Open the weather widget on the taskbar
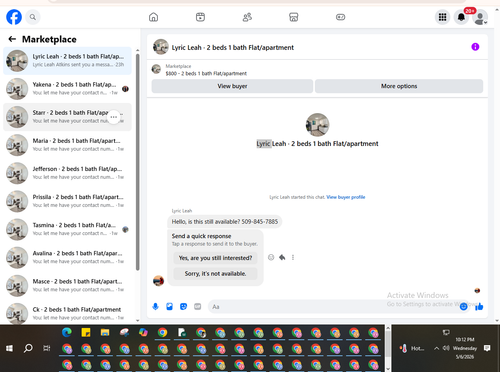The height and width of the screenshot is (372, 500). (412, 348)
